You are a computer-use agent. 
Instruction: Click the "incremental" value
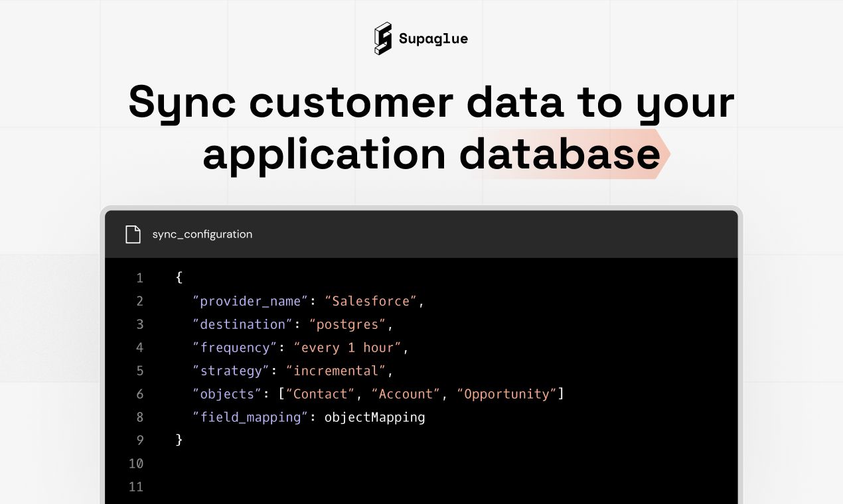coord(336,371)
